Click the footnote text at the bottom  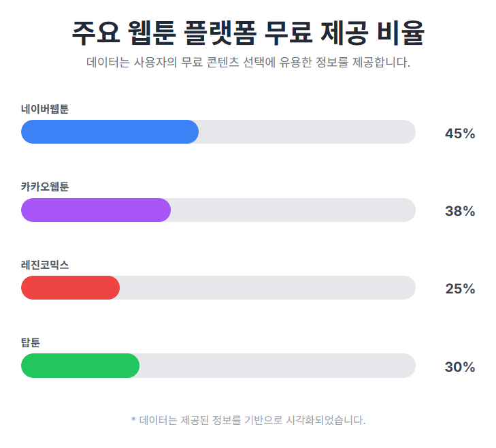coord(248,420)
